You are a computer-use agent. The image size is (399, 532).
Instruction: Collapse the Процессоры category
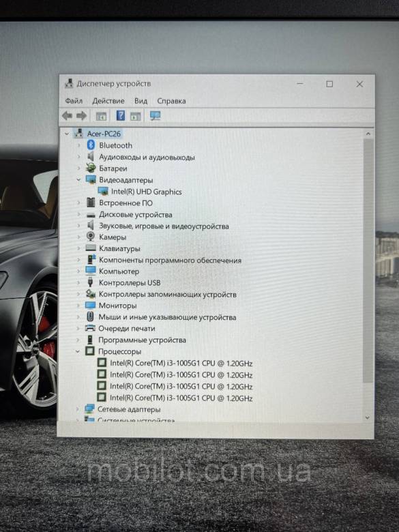[78, 351]
